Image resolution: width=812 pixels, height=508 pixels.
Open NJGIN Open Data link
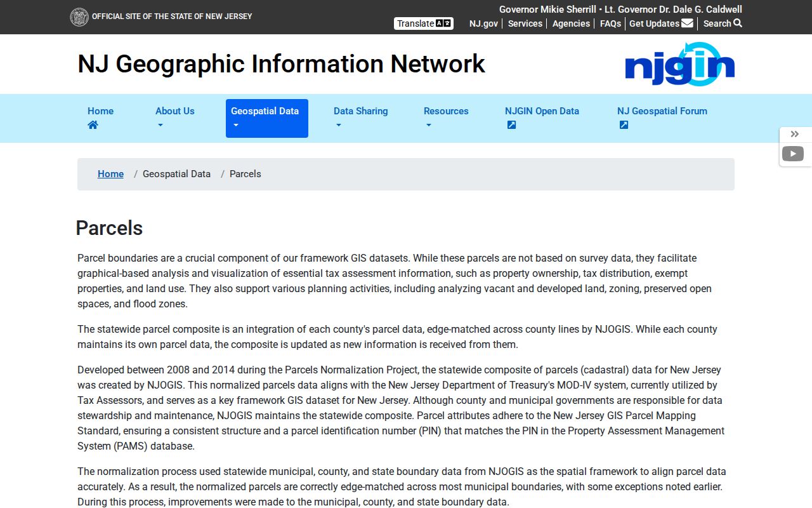tap(542, 111)
